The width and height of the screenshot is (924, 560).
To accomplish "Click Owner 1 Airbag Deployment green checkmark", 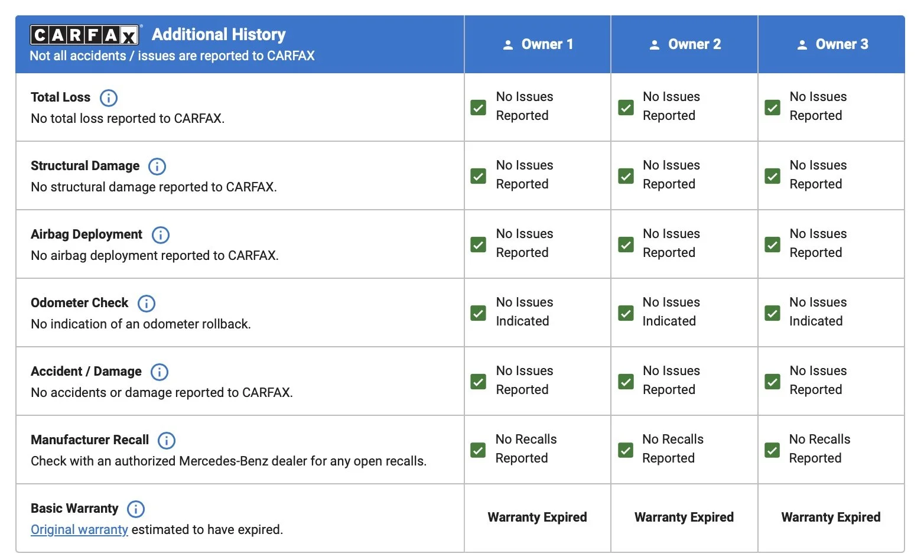I will click(x=479, y=245).
